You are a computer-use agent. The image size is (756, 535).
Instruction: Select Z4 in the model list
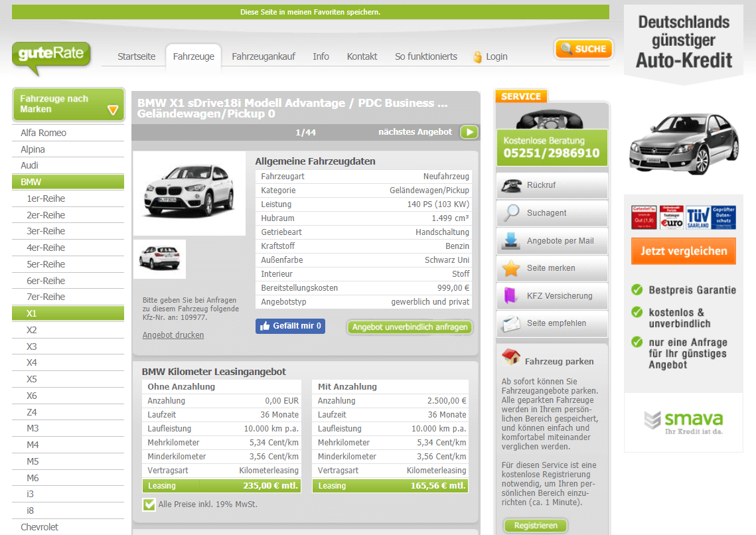(68, 412)
